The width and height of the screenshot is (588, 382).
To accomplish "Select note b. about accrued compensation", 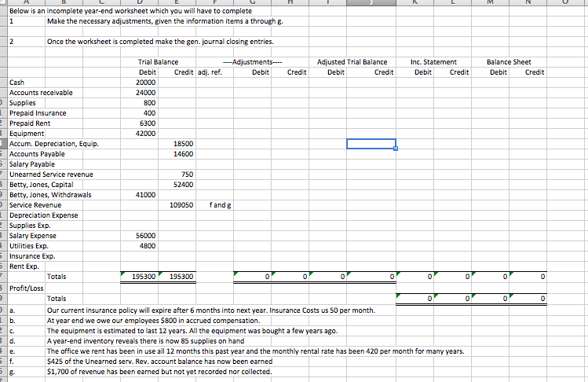I will [x=153, y=321].
